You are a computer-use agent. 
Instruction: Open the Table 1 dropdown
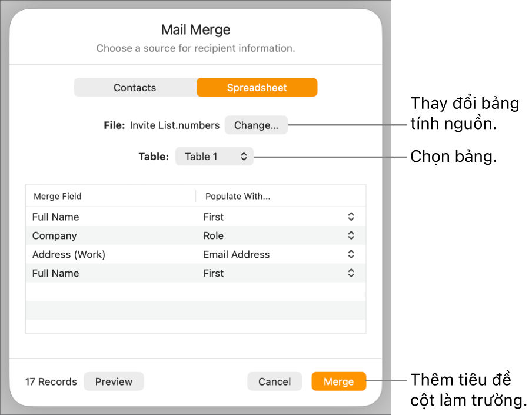(214, 157)
